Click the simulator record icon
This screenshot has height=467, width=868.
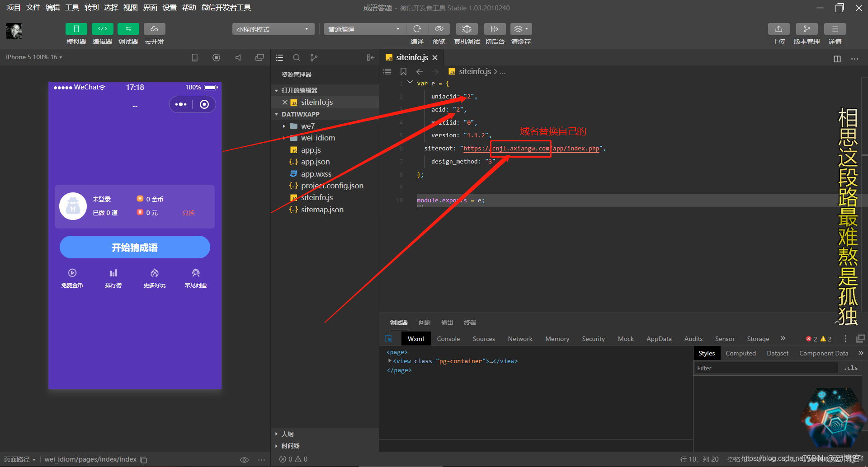coord(216,58)
